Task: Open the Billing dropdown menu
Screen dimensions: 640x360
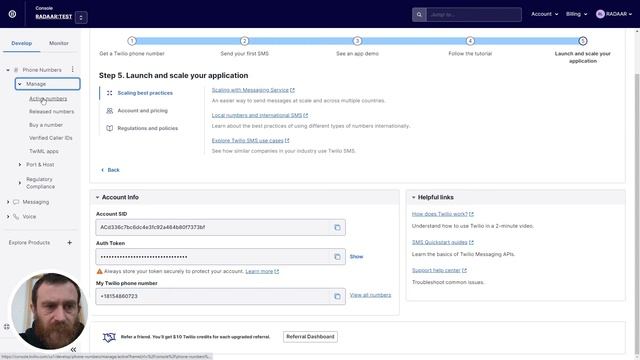Action: point(576,14)
